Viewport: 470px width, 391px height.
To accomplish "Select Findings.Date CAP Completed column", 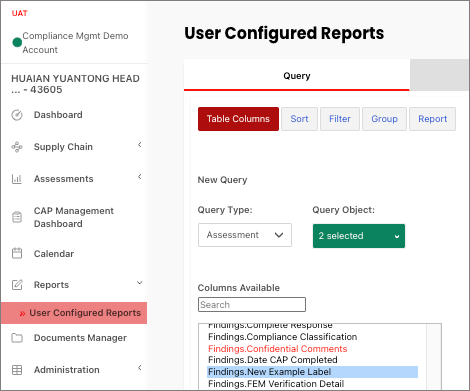I will (273, 360).
